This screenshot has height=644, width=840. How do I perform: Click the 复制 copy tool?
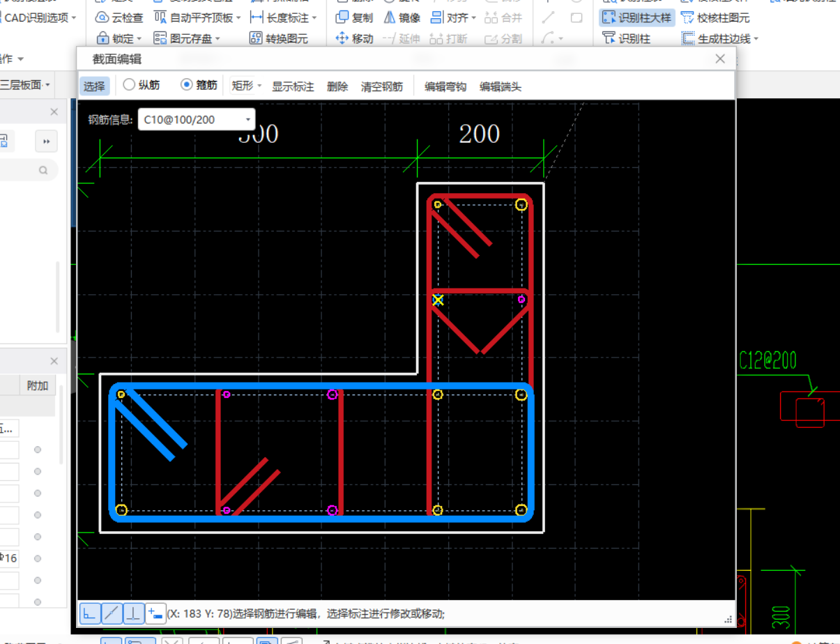354,18
